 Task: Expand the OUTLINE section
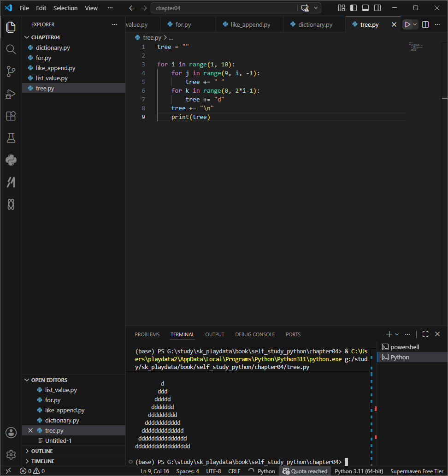pos(74,451)
